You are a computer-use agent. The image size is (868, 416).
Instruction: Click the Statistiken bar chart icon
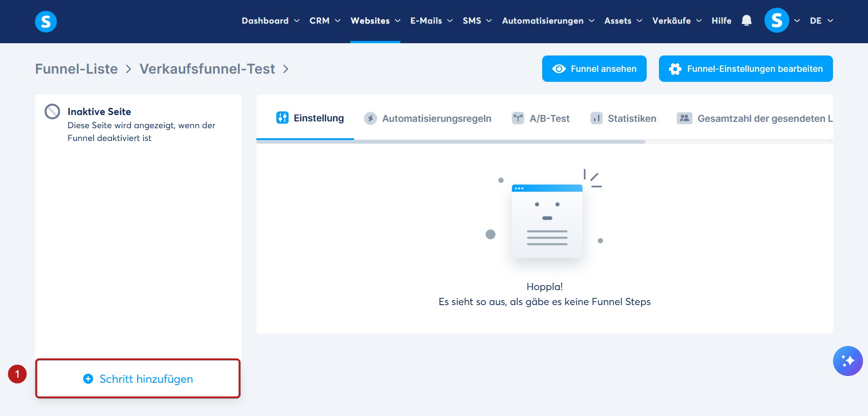coord(596,118)
